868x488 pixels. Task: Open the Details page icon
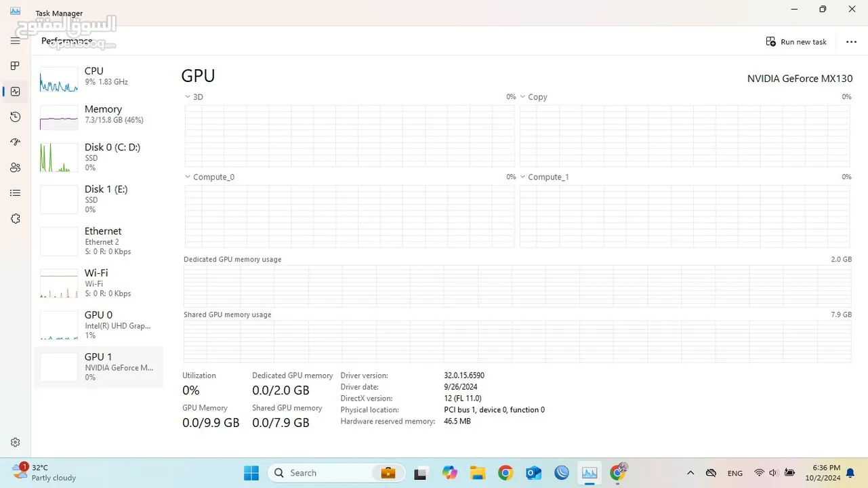coord(15,193)
